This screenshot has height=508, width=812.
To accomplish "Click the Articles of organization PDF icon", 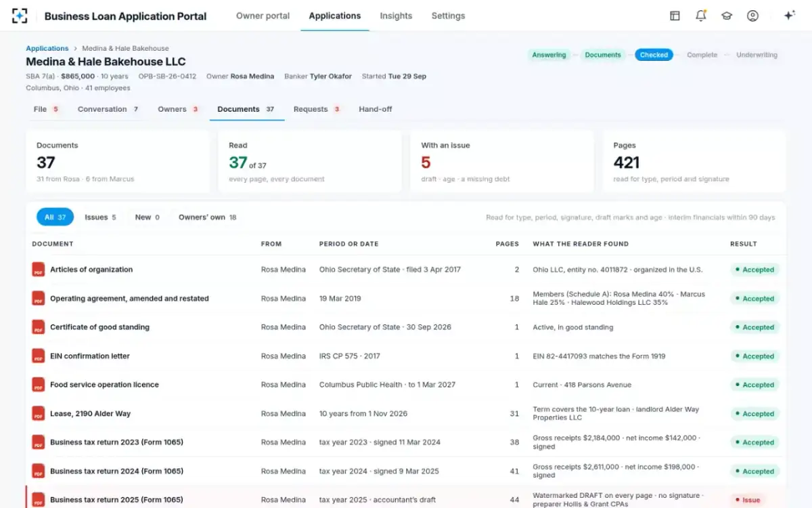I will (39, 270).
